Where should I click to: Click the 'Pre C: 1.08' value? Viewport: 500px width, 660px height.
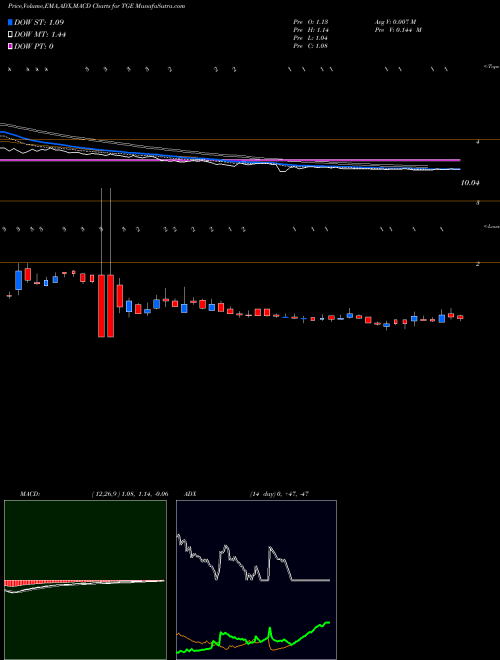point(311,46)
